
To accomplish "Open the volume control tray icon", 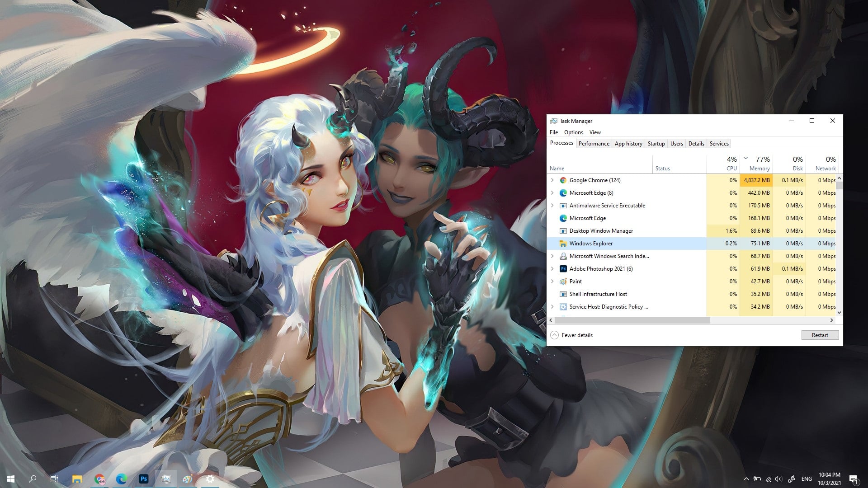I will (778, 479).
